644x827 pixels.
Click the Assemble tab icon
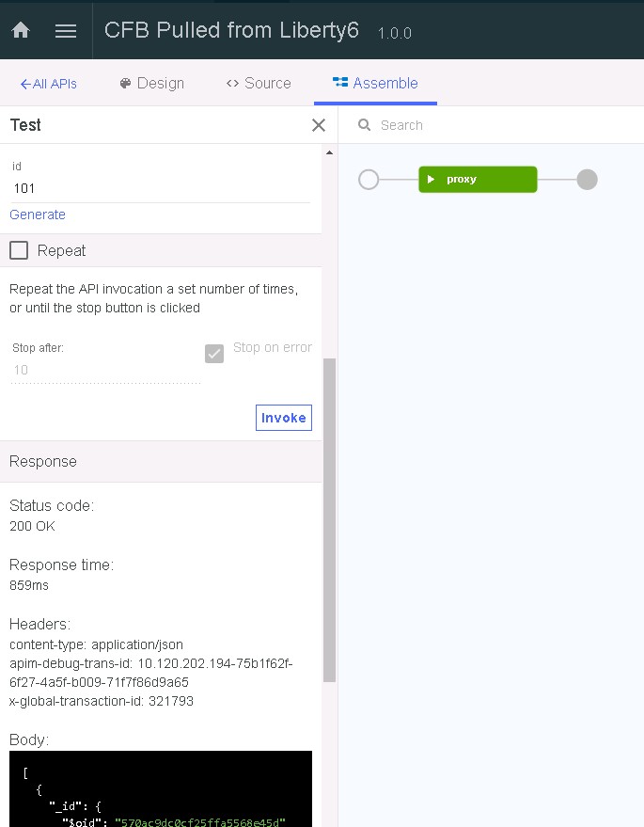pos(338,83)
